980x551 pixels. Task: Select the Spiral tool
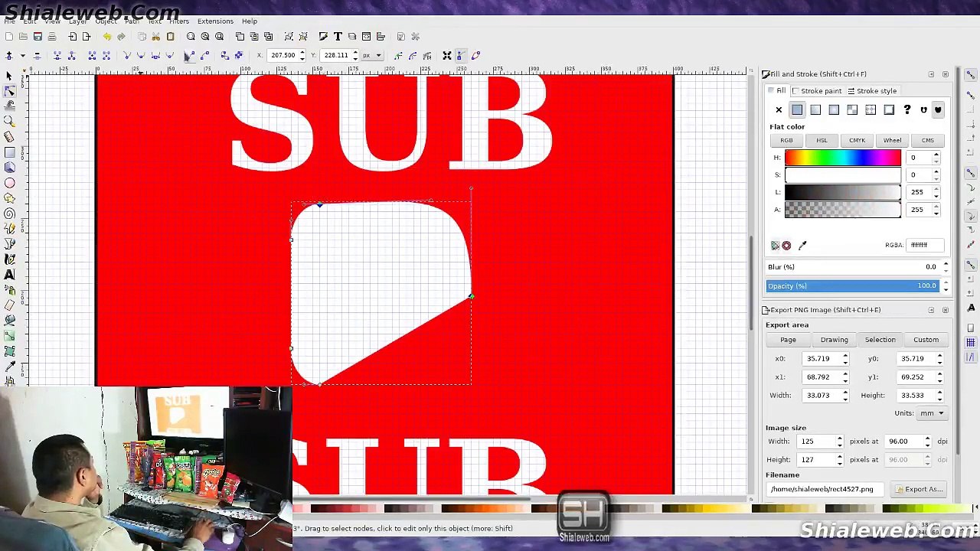9,214
